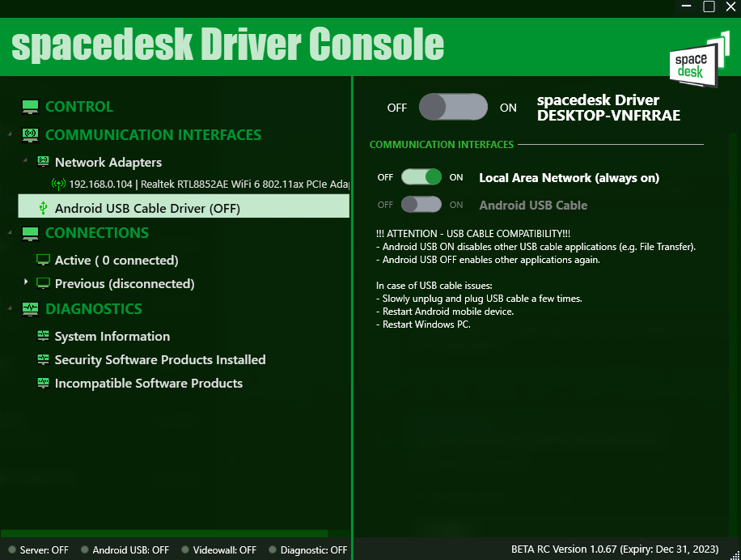Click the Restart Android mobile device line
Viewport: 741px width, 560px height.
coord(445,312)
